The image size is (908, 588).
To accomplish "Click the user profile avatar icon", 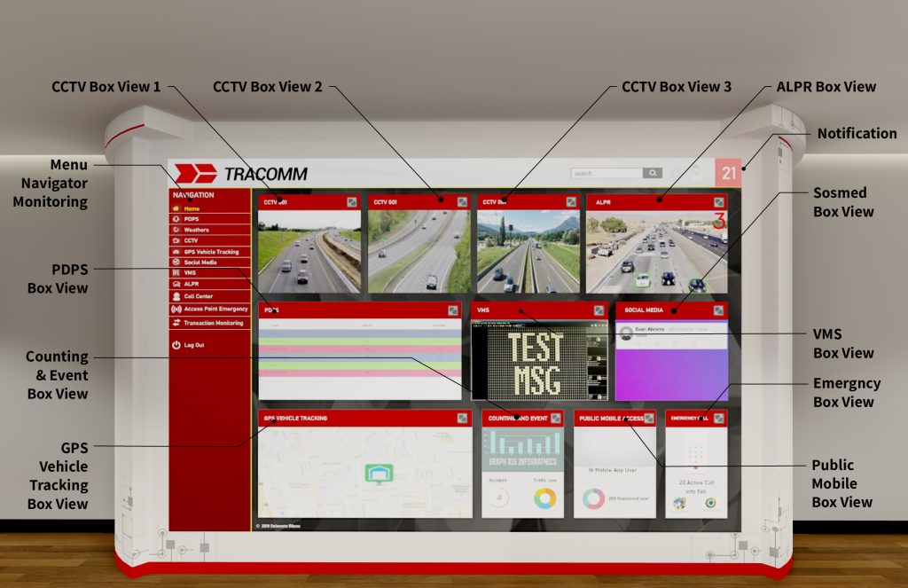I will tap(697, 174).
